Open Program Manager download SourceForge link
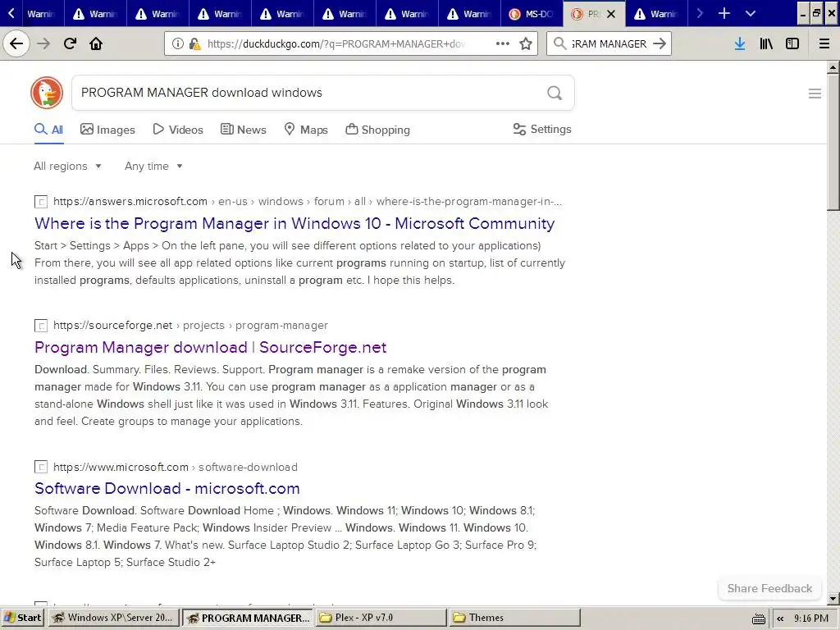This screenshot has width=840, height=630. [210, 347]
